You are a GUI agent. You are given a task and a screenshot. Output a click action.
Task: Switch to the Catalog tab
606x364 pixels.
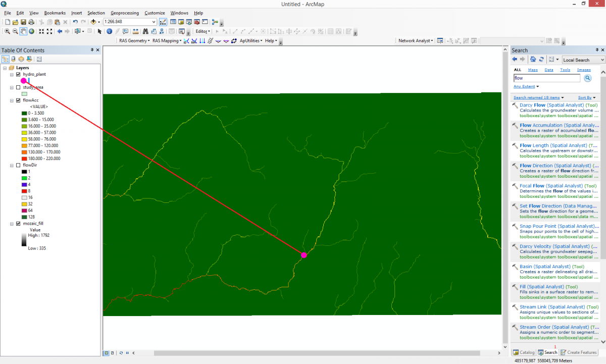[x=524, y=352]
